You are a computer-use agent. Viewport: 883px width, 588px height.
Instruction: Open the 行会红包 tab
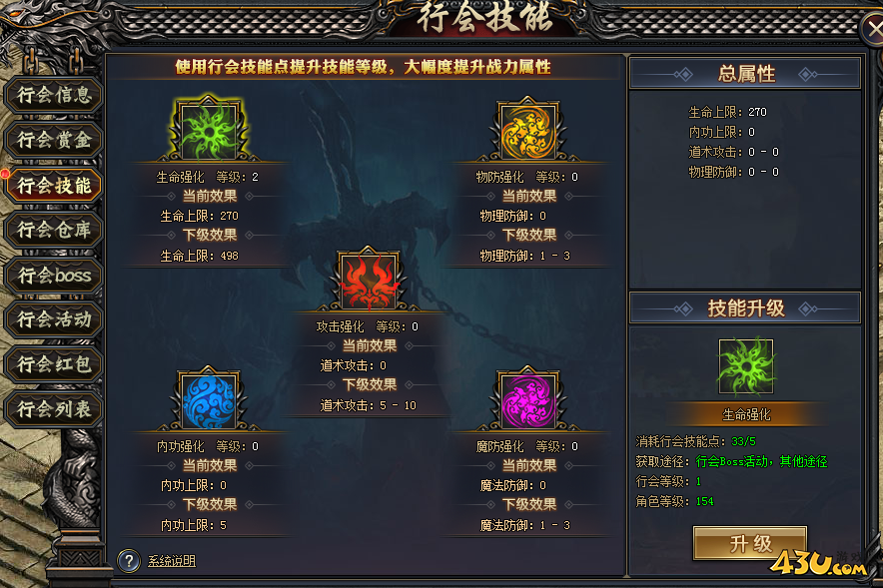(x=54, y=364)
